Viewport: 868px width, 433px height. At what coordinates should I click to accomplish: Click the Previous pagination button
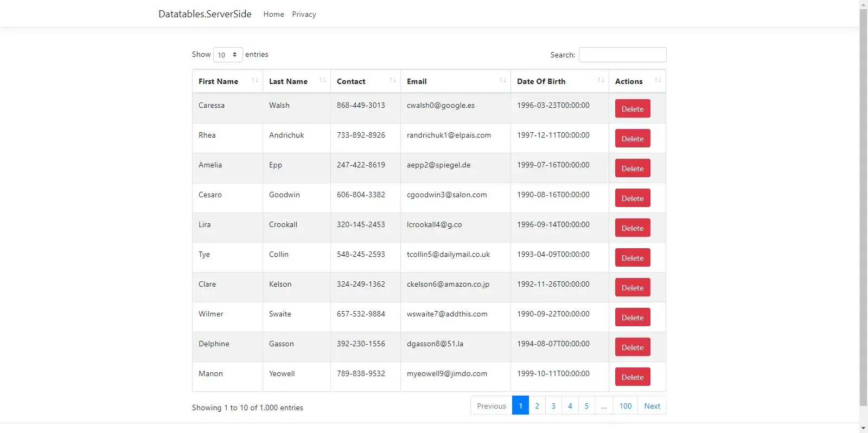point(491,406)
